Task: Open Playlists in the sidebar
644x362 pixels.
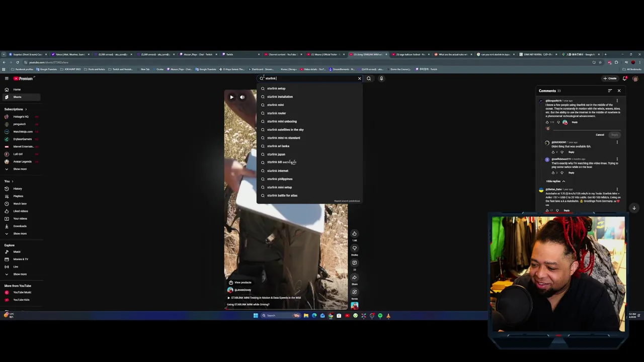Action: click(x=21, y=196)
